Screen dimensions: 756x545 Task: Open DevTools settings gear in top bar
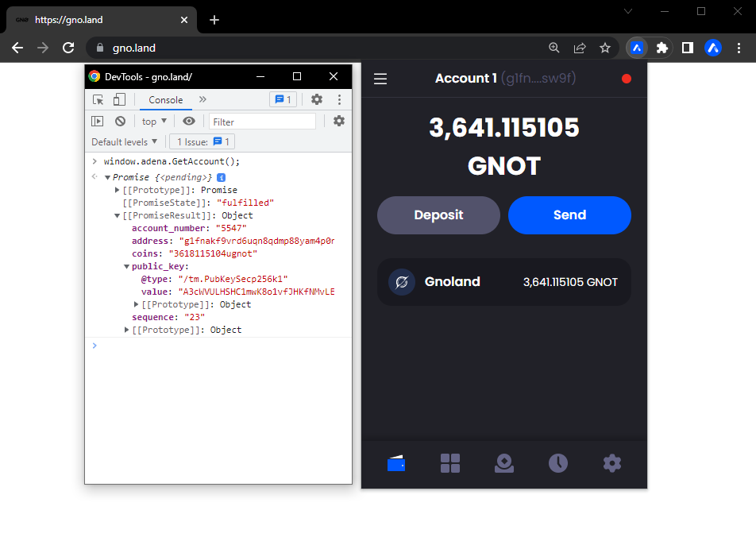(316, 99)
